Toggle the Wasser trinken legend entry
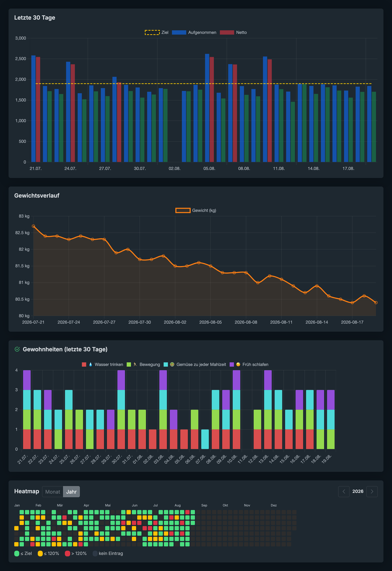The width and height of the screenshot is (392, 571). pos(102,364)
